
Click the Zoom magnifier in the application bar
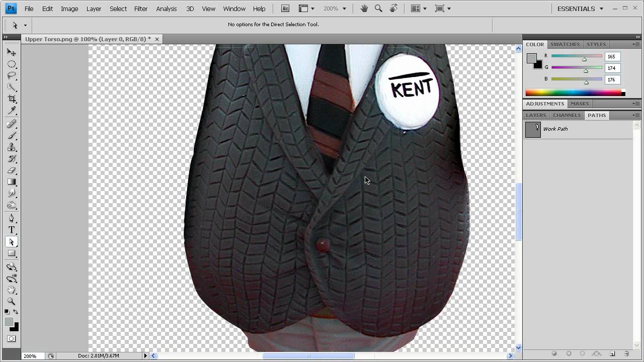point(378,9)
